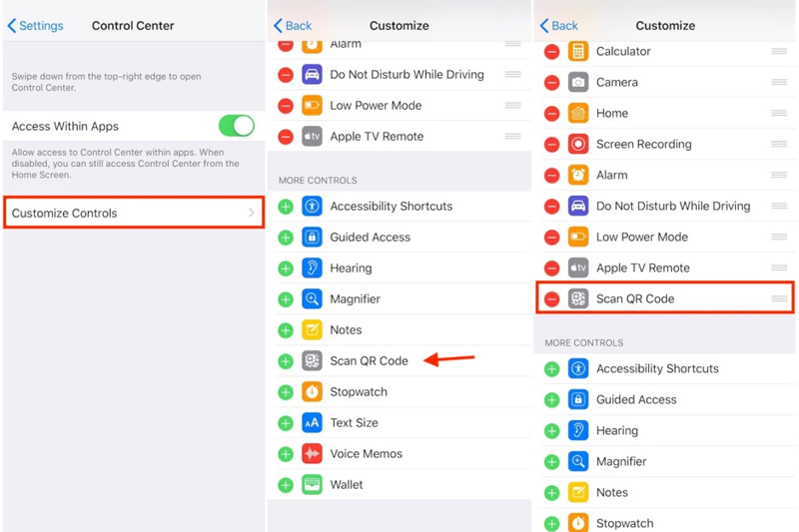Tap the Calculator app icon
The image size is (799, 532).
pos(578,52)
